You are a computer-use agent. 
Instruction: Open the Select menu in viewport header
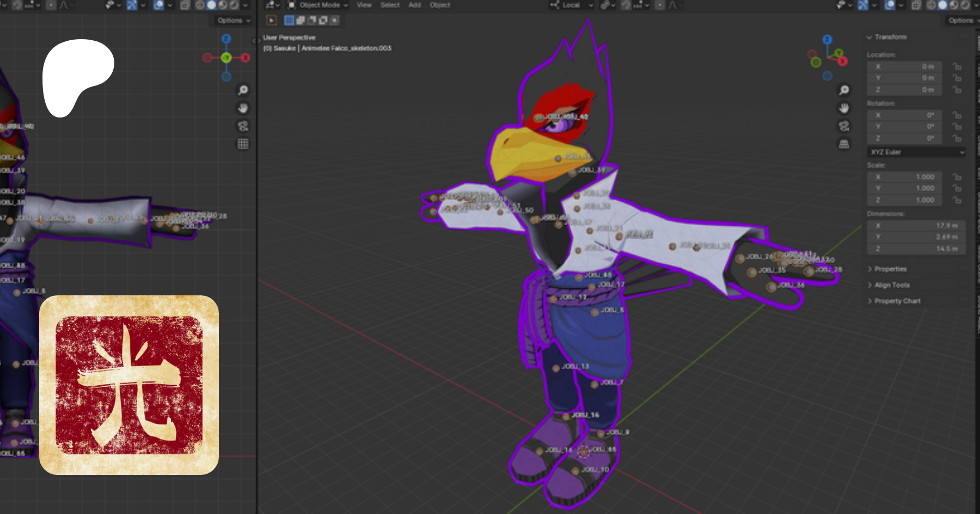coord(390,5)
